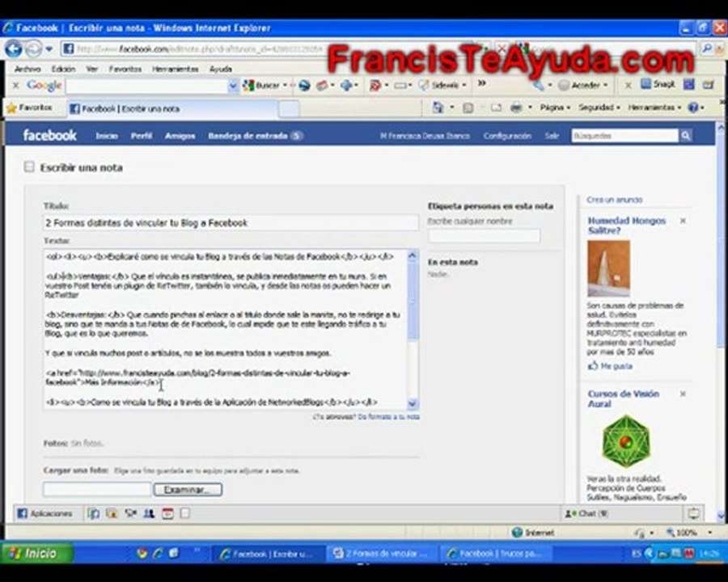Click the browser Forward arrow button
This screenshot has width=728, height=582.
pyautogui.click(x=33, y=48)
